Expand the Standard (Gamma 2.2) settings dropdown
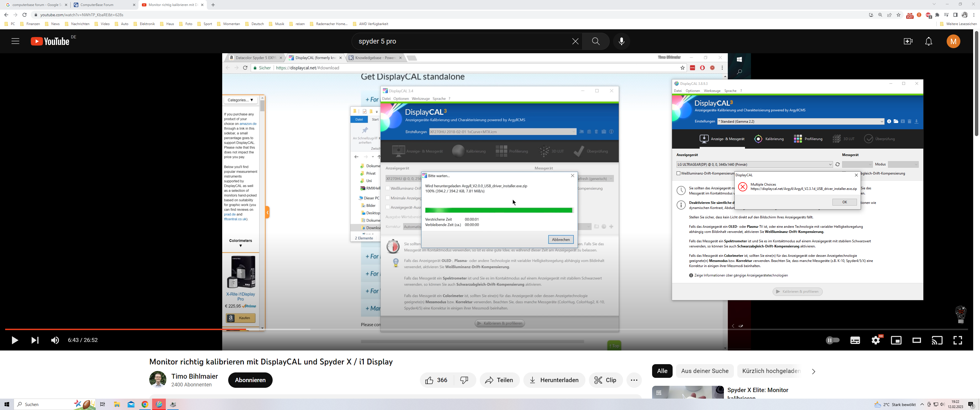This screenshot has width=980, height=410. click(x=881, y=122)
